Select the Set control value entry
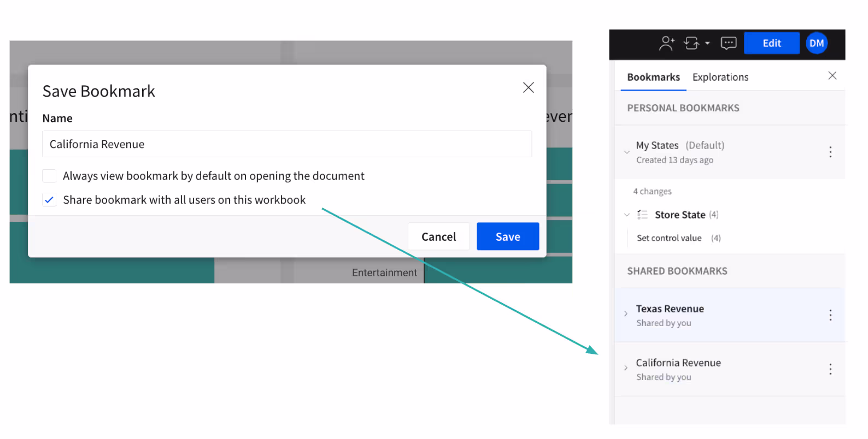 click(678, 238)
